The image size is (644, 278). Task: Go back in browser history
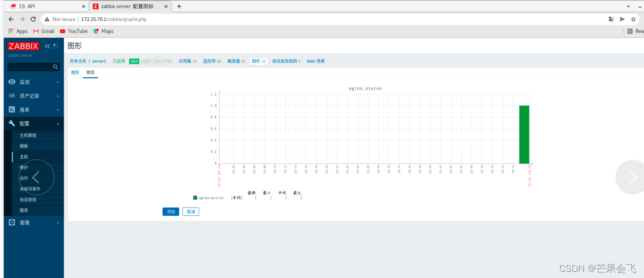pyautogui.click(x=11, y=19)
